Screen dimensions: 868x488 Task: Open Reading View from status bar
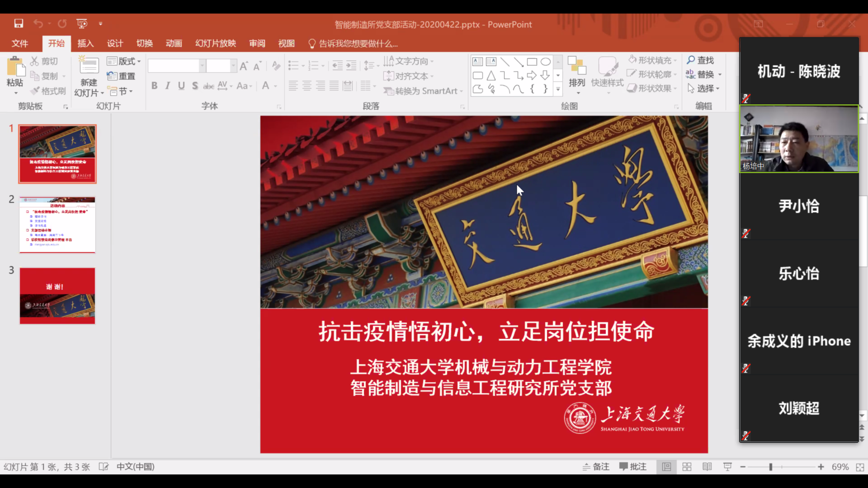[707, 467]
